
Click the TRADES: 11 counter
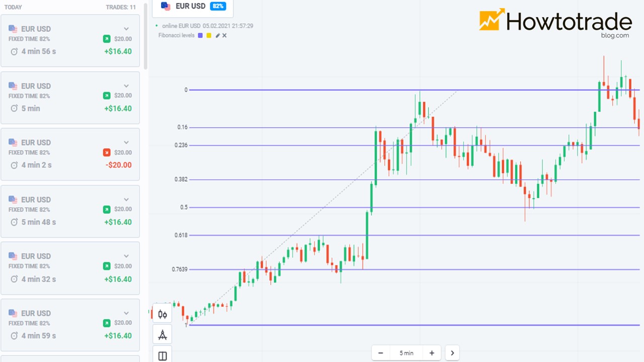click(x=121, y=8)
